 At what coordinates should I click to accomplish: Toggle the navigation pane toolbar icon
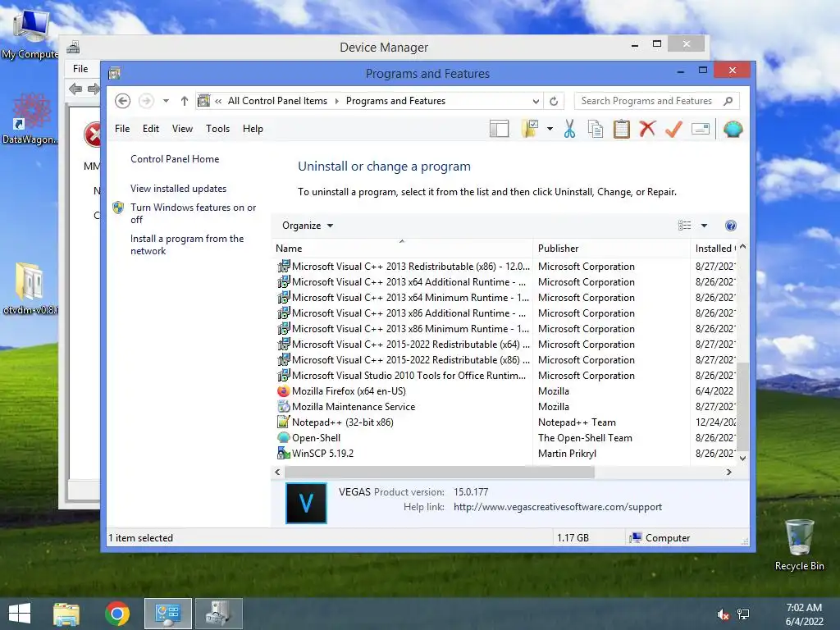point(499,129)
